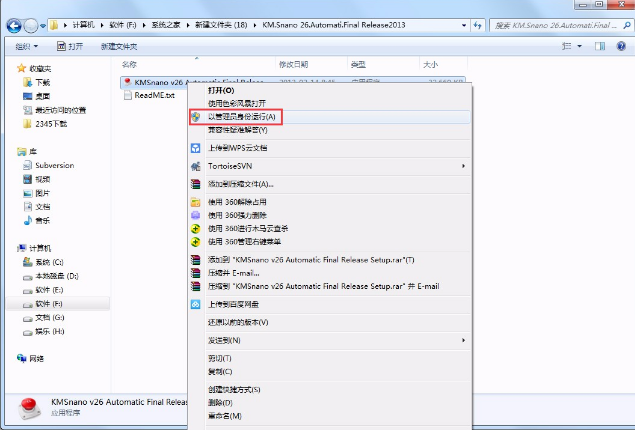The width and height of the screenshot is (635, 432).
Task: Select 收藏夹 in the navigation pane
Action: click(x=40, y=68)
